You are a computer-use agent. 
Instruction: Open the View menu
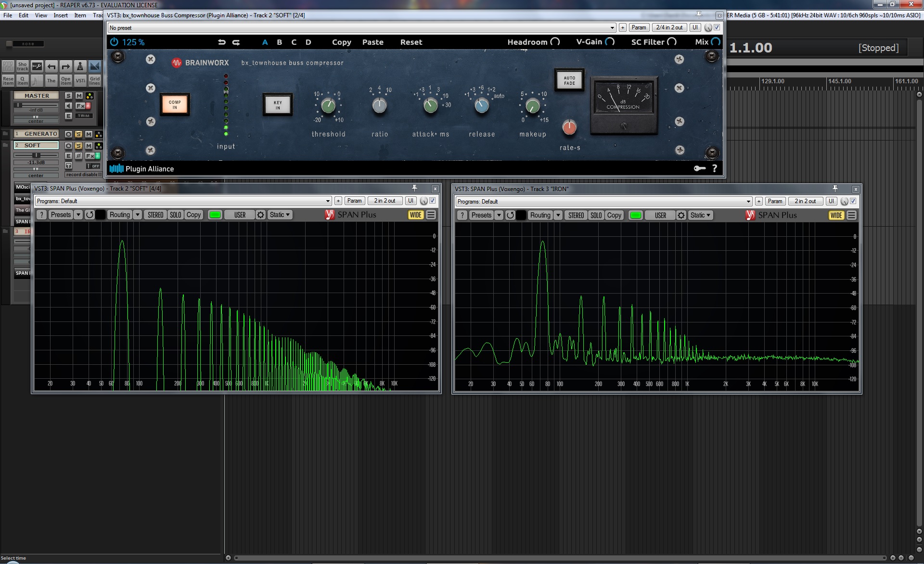(x=41, y=15)
